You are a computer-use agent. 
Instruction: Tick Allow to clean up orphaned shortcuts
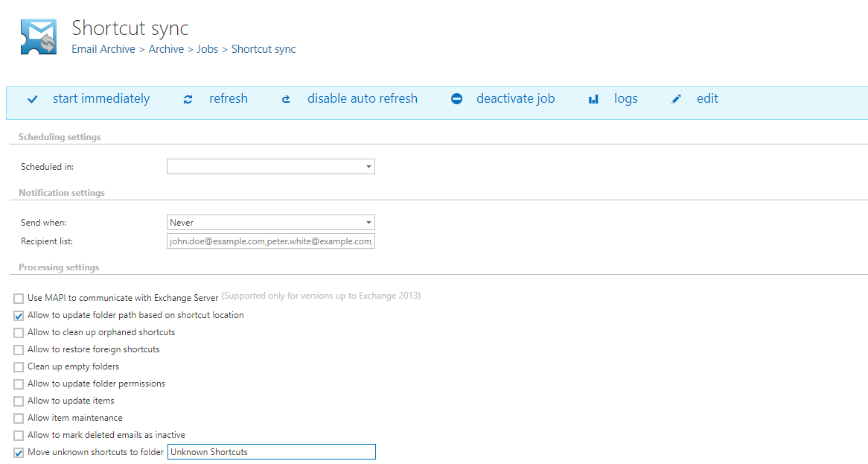[x=19, y=333]
